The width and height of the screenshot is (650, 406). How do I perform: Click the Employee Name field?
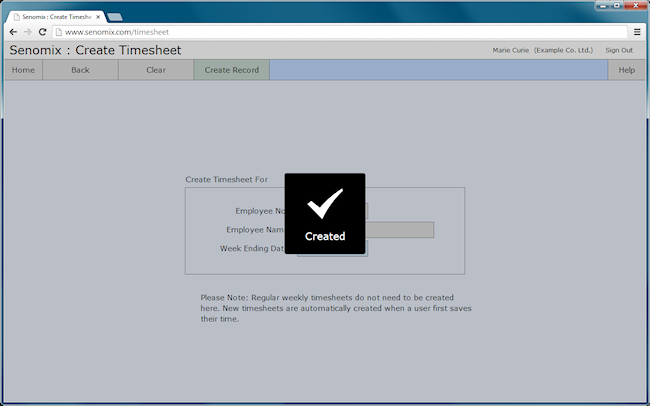coord(400,230)
